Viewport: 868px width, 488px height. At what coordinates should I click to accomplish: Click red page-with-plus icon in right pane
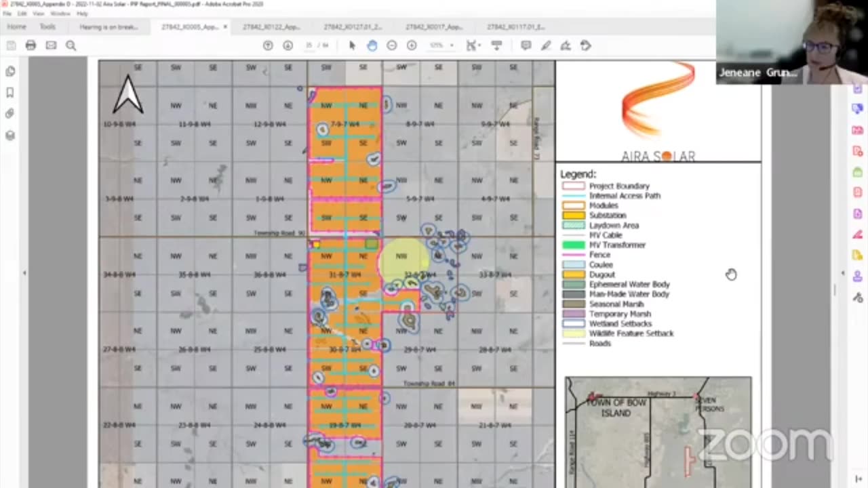[x=858, y=150]
